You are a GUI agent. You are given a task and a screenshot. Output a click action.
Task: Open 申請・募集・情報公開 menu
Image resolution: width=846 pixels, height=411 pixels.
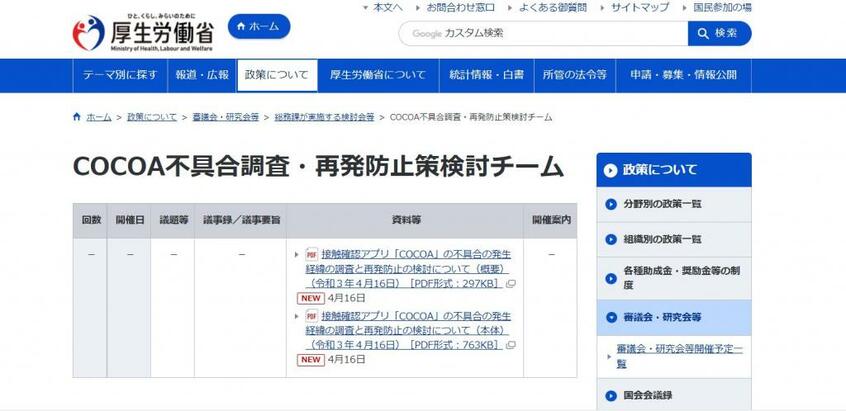coord(684,76)
